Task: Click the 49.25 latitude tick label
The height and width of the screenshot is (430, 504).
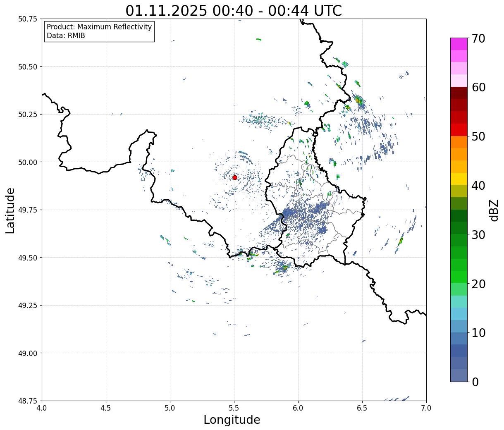Action: 28,305
